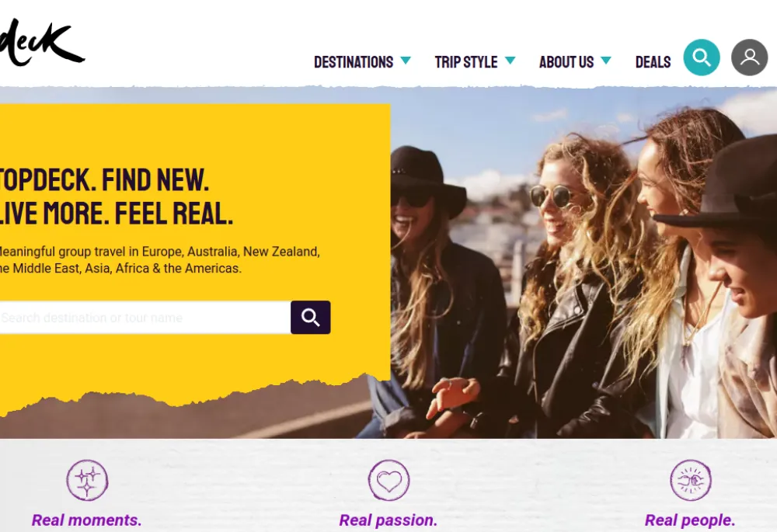Image resolution: width=777 pixels, height=532 pixels.
Task: Click the Topdeck Find New headline text
Action: tap(116, 196)
